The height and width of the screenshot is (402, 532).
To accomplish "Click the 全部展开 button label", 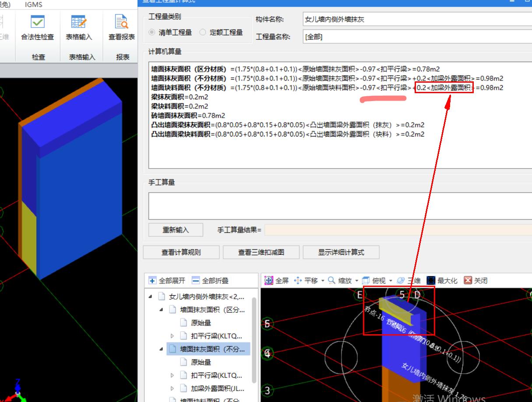I will pyautogui.click(x=172, y=281).
